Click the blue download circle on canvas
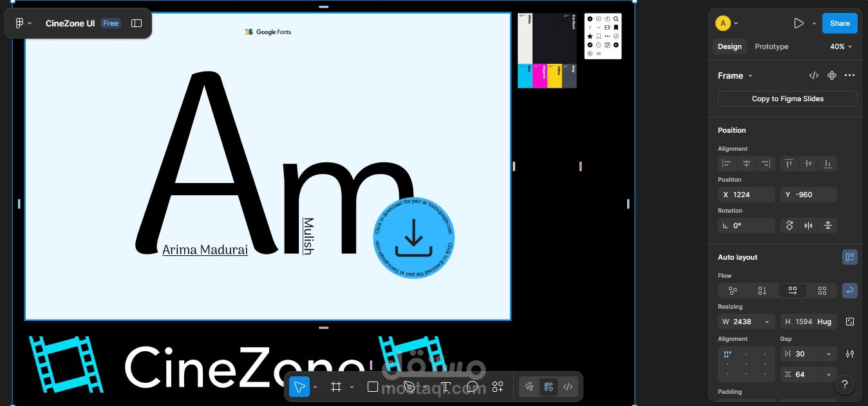The height and width of the screenshot is (406, 868). click(414, 238)
